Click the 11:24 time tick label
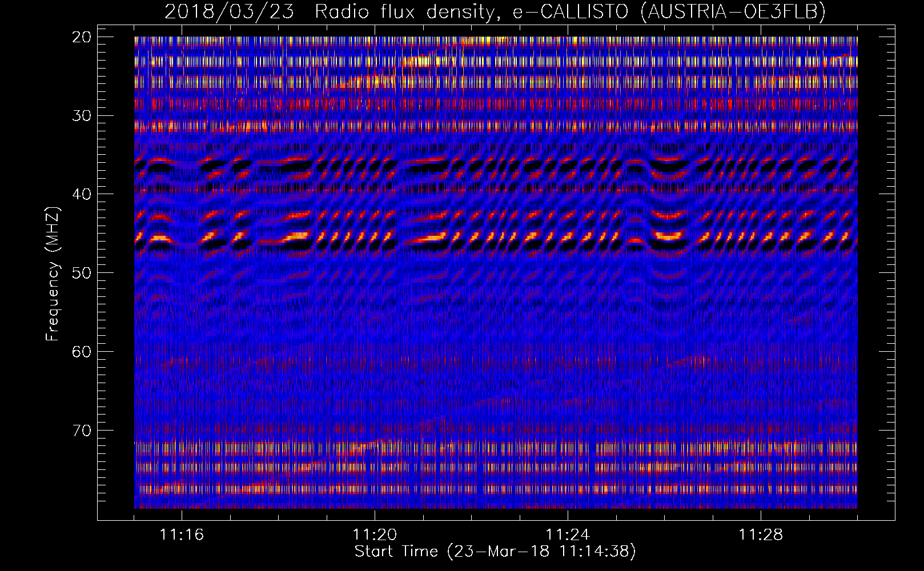This screenshot has height=571, width=924. 568,535
